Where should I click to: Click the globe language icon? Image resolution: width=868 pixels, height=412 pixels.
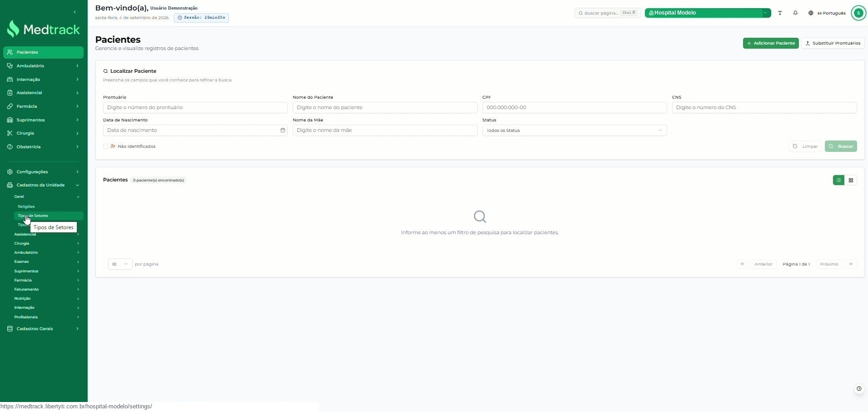click(811, 13)
